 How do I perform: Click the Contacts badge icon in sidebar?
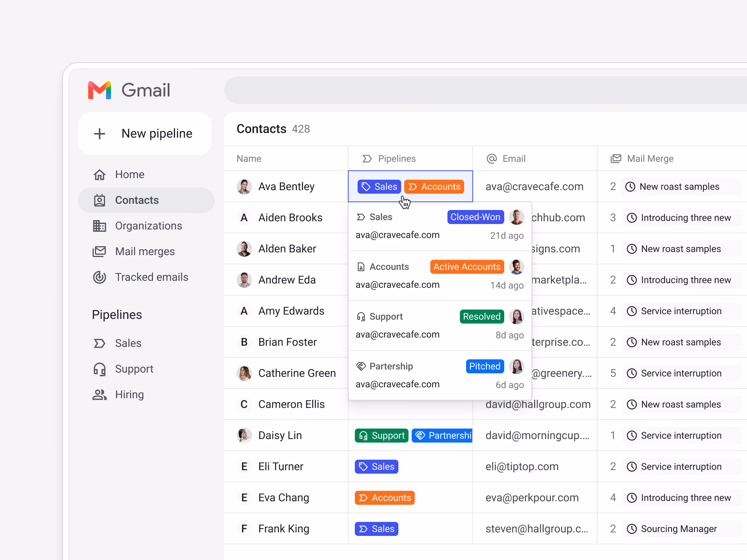point(100,200)
